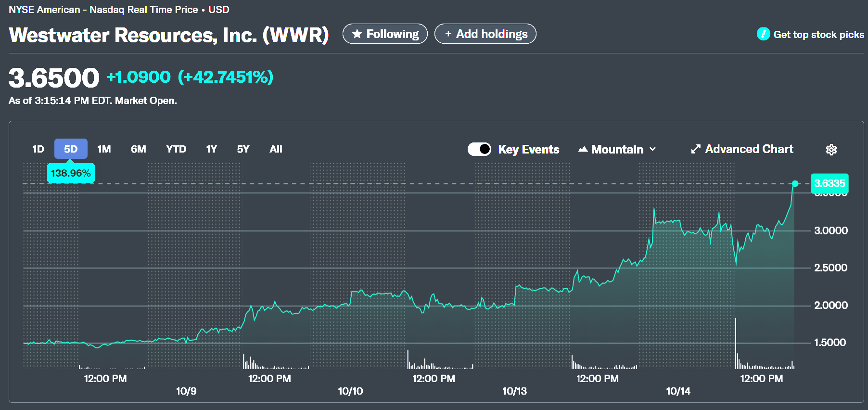868x410 pixels.
Task: Click the 3.0000 price axis label
Action: click(831, 231)
